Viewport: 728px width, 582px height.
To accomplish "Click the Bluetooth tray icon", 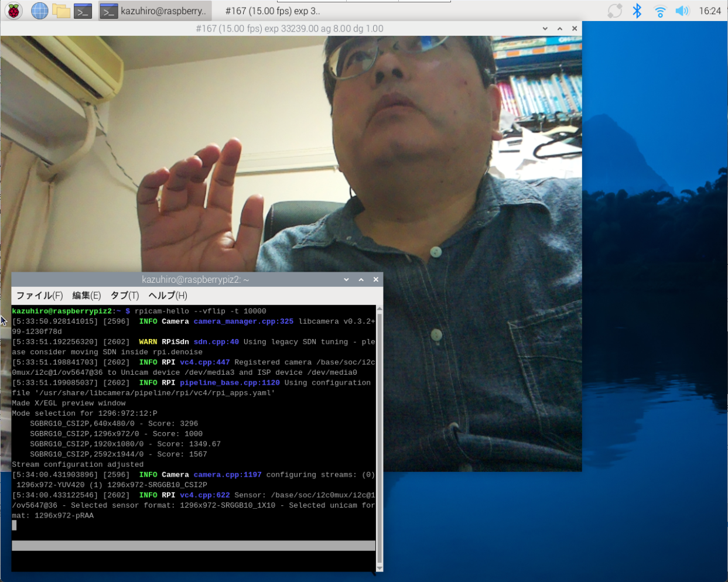I will (x=637, y=11).
